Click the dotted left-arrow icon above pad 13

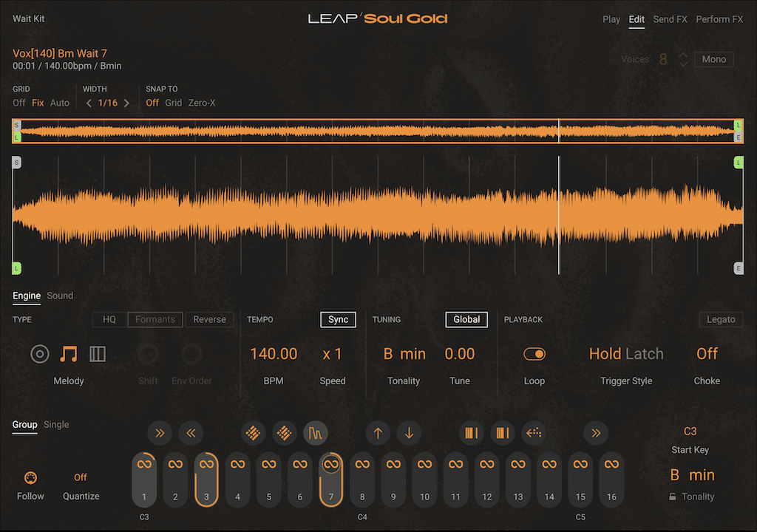click(534, 433)
